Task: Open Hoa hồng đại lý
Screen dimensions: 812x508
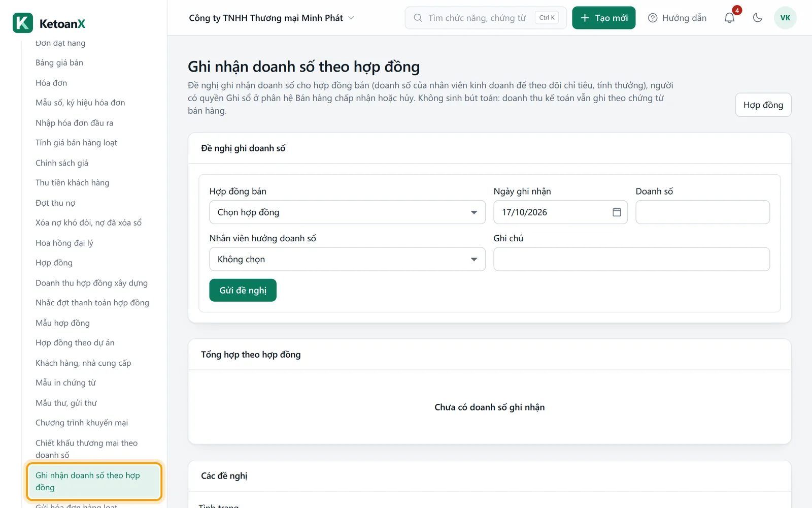Action: pyautogui.click(x=64, y=243)
